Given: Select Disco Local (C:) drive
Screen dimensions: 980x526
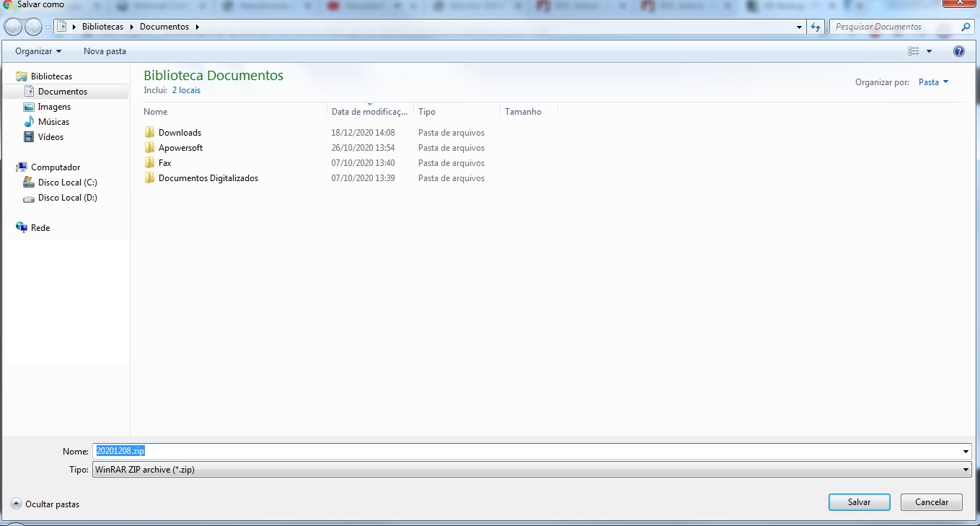Looking at the screenshot, I should 67,183.
